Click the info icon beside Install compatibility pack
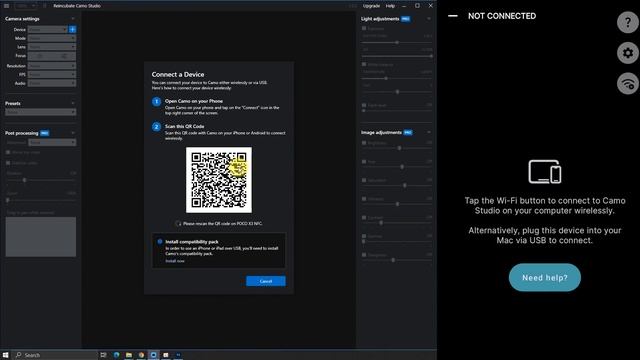The width and height of the screenshot is (640, 360). click(160, 242)
